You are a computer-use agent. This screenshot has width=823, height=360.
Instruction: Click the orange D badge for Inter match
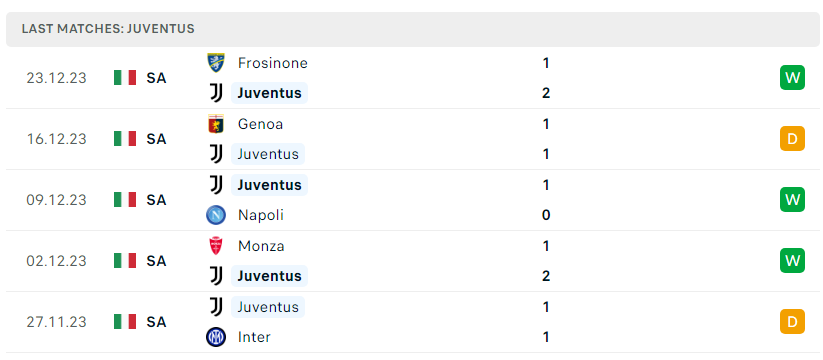(792, 322)
